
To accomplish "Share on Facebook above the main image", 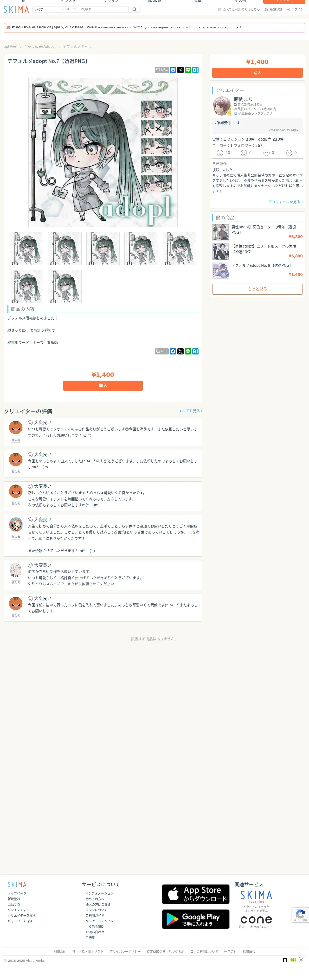I will click(x=173, y=70).
